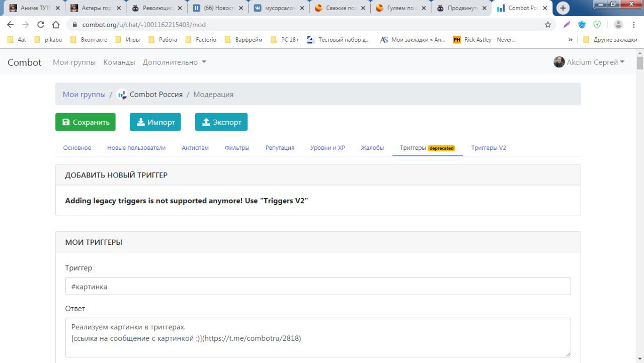The image size is (644, 363).
Task: Click the Импорт button
Action: pos(155,122)
